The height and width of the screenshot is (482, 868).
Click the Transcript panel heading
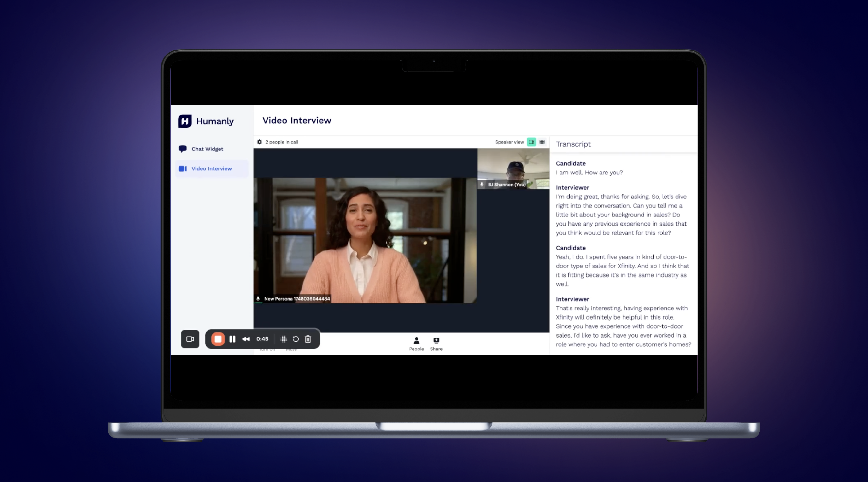tap(573, 144)
